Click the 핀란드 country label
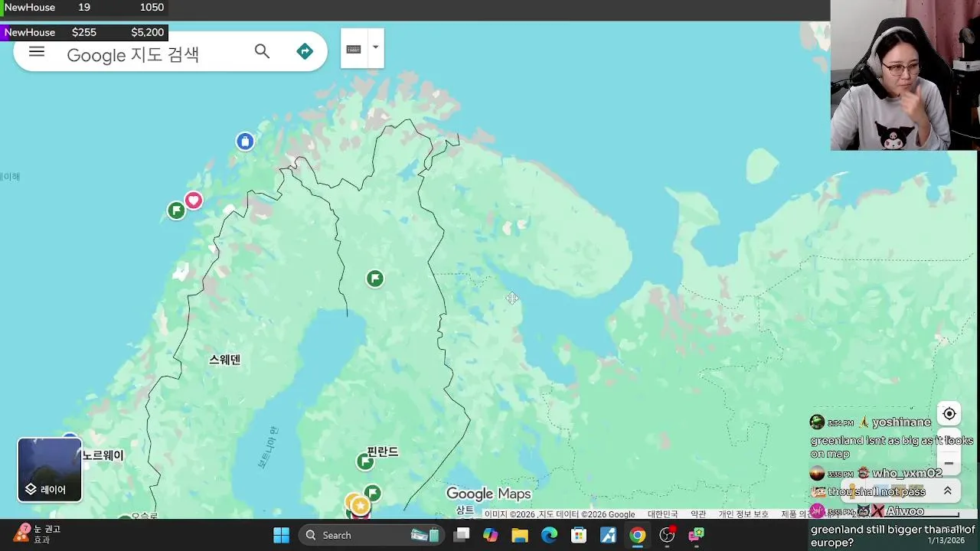The image size is (980, 551). point(383,452)
